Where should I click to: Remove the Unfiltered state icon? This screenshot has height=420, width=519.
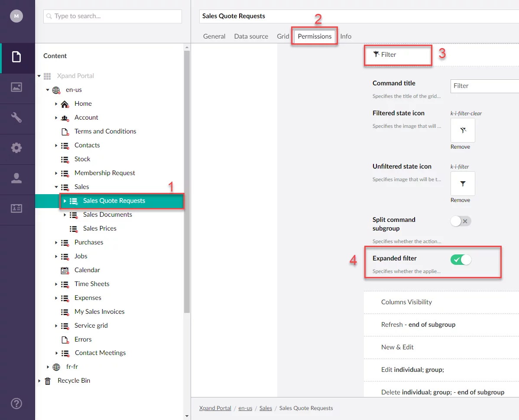pyautogui.click(x=460, y=200)
